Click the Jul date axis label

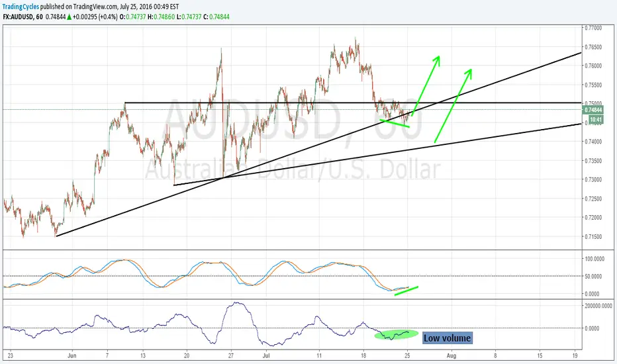click(266, 356)
